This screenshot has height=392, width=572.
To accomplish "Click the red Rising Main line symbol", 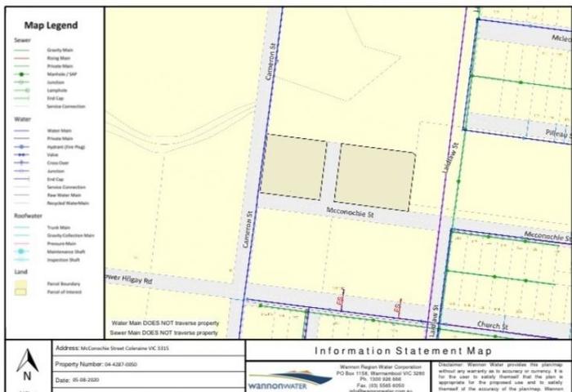I will (x=21, y=58).
